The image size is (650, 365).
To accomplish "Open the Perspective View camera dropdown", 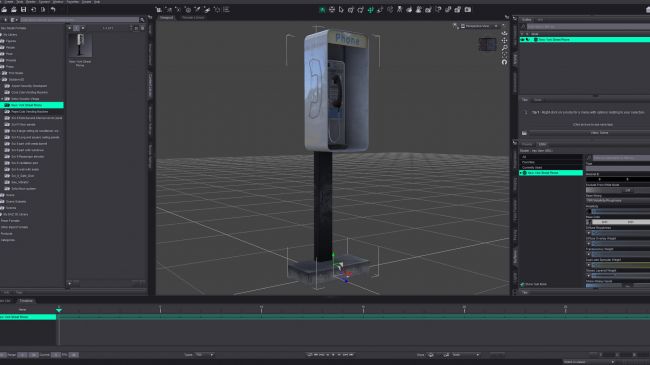I will tap(478, 26).
